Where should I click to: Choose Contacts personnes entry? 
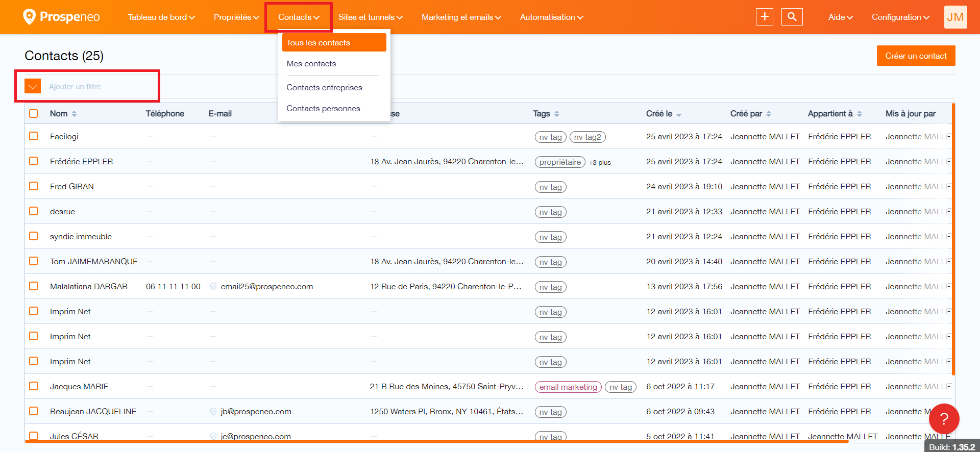[324, 109]
